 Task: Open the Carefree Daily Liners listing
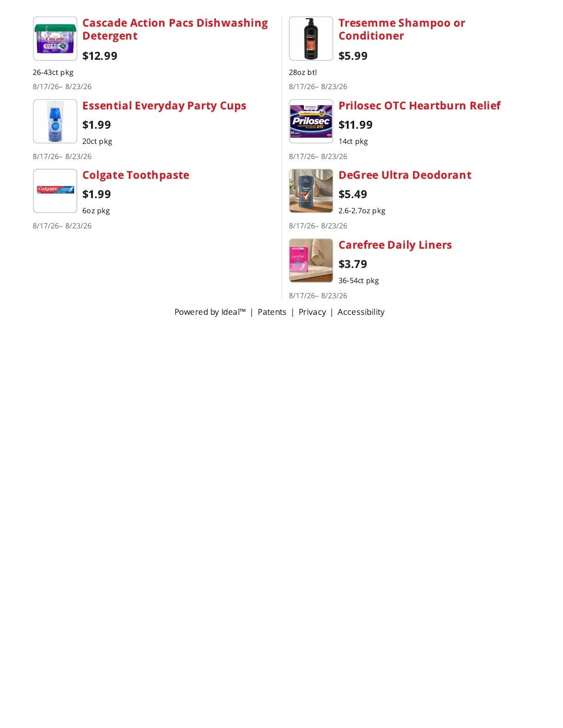(395, 245)
